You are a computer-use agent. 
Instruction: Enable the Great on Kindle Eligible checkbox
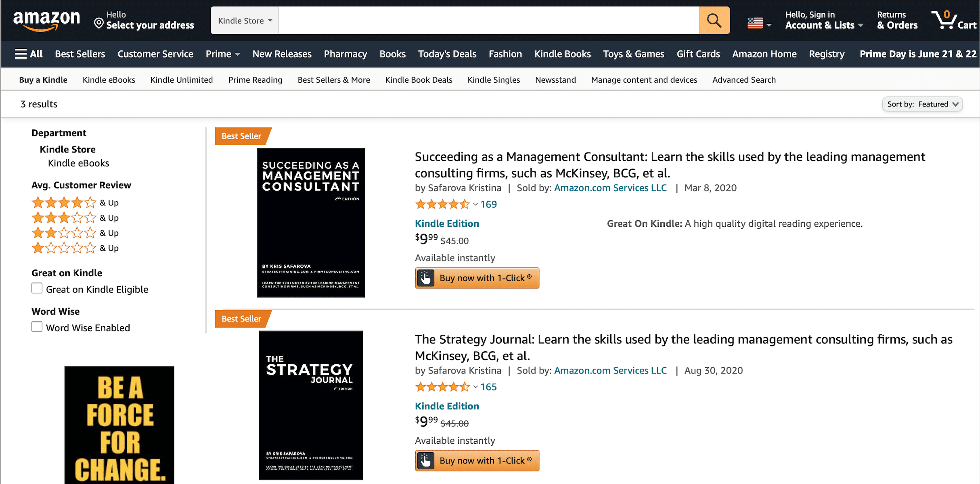(37, 288)
